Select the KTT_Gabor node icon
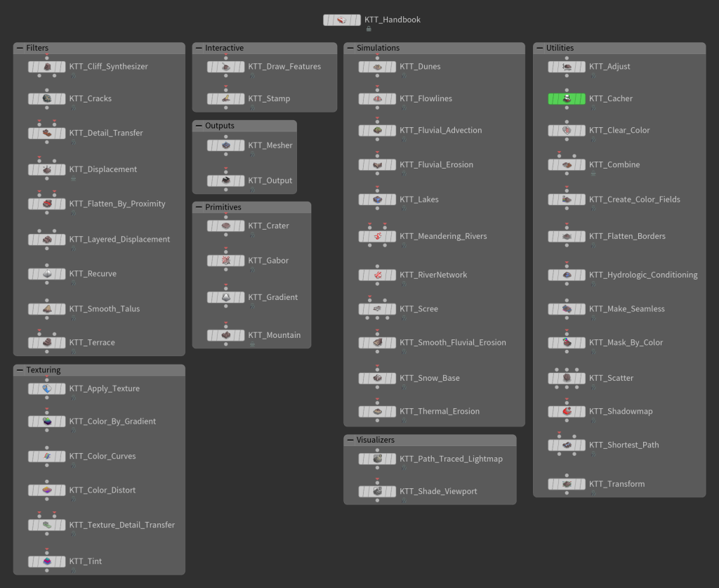The width and height of the screenshot is (719, 588). pos(225,261)
